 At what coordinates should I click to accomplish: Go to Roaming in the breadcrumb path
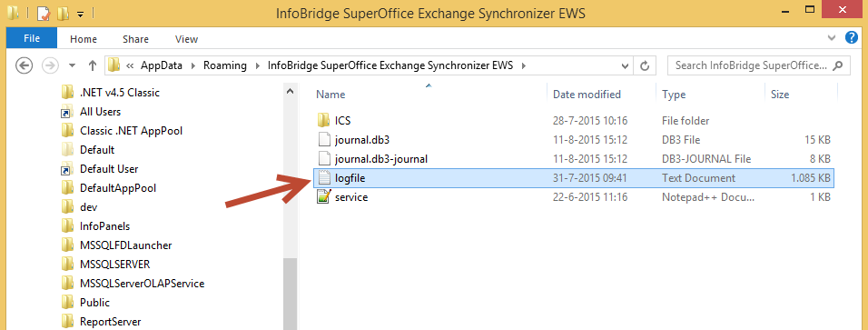click(225, 65)
